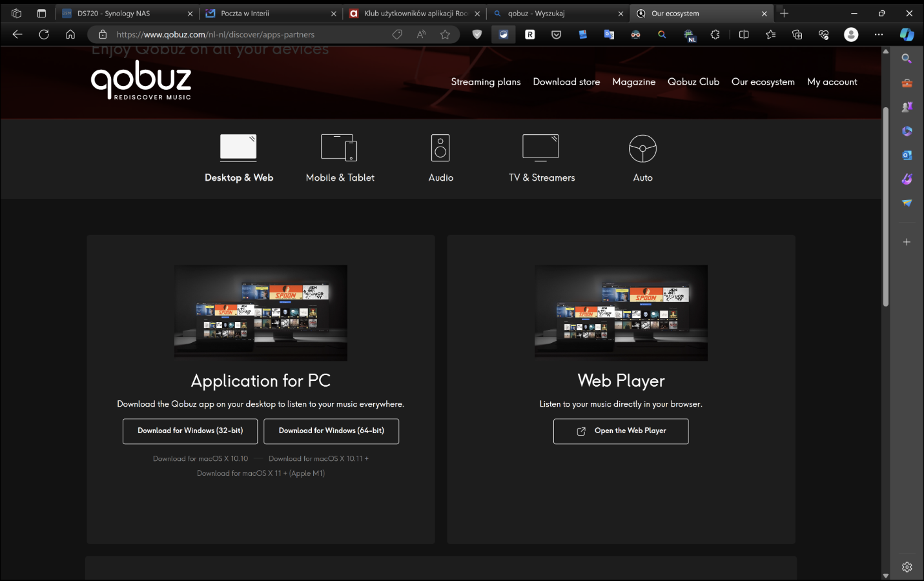
Task: Switch to DS720 - Synology NAS tab
Action: pos(127,13)
